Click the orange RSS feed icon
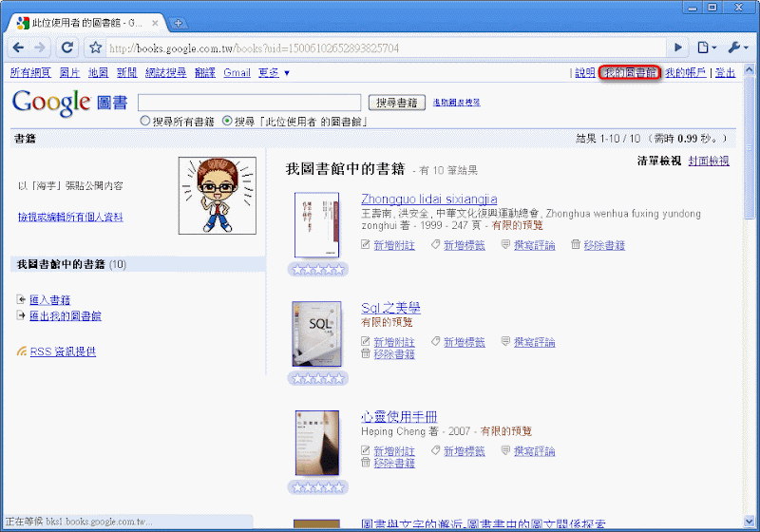Viewport: 760px width, 532px height. pos(21,351)
